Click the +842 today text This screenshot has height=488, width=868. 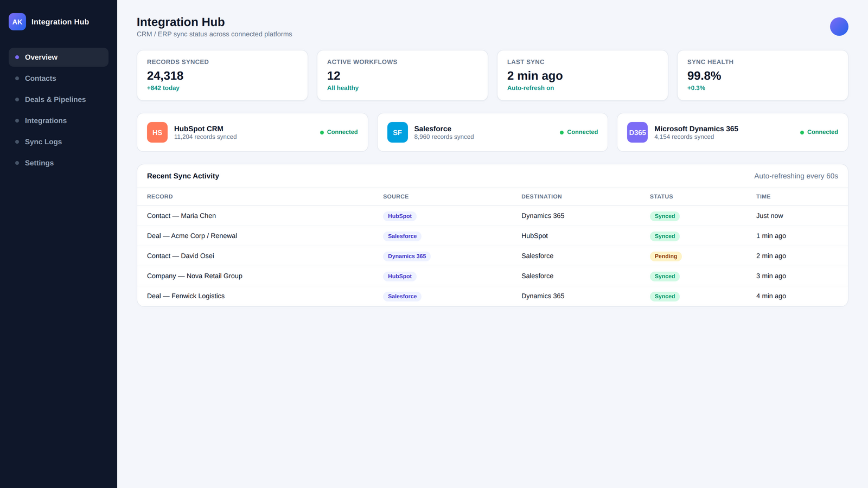point(163,88)
